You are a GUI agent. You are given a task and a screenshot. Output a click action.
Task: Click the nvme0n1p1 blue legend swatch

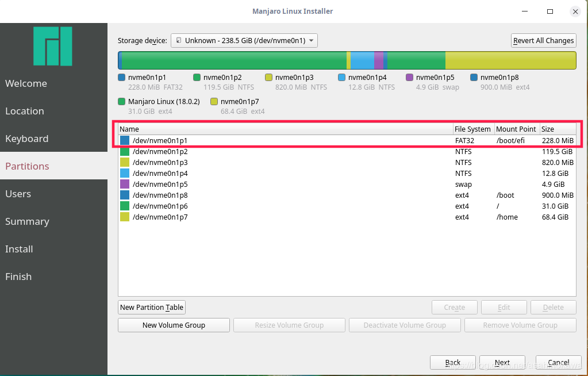point(121,77)
